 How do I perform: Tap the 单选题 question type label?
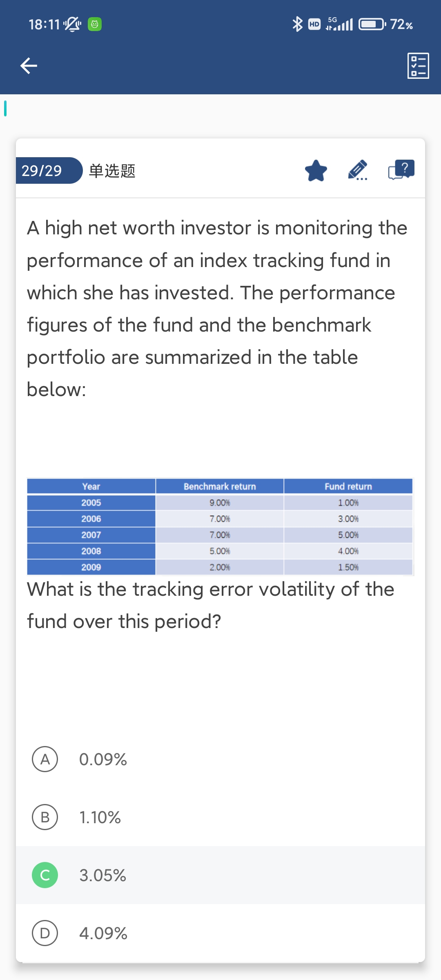(112, 171)
